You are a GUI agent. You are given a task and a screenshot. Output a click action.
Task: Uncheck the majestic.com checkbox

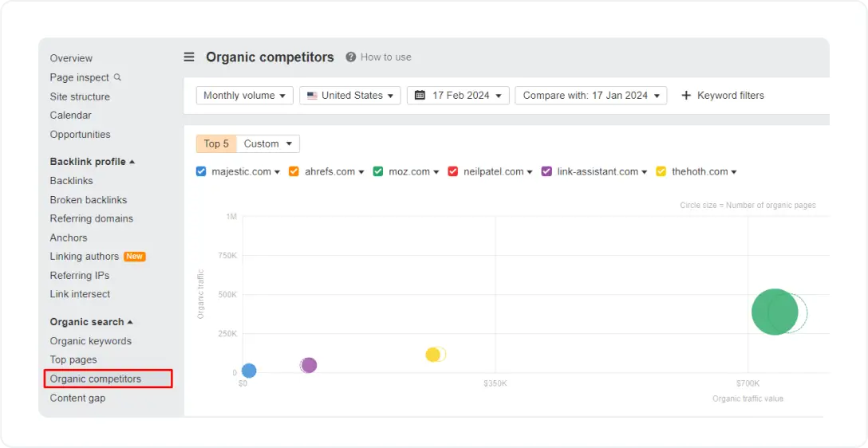201,171
